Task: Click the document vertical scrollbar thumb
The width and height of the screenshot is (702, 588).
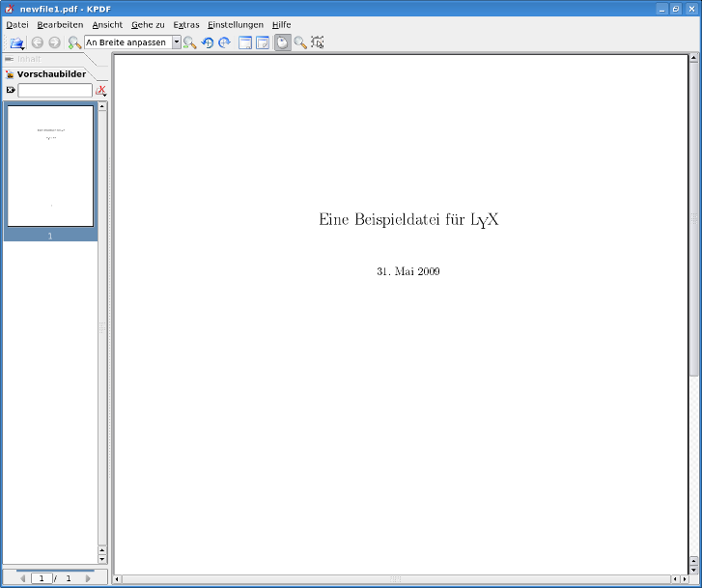Action: click(x=694, y=219)
